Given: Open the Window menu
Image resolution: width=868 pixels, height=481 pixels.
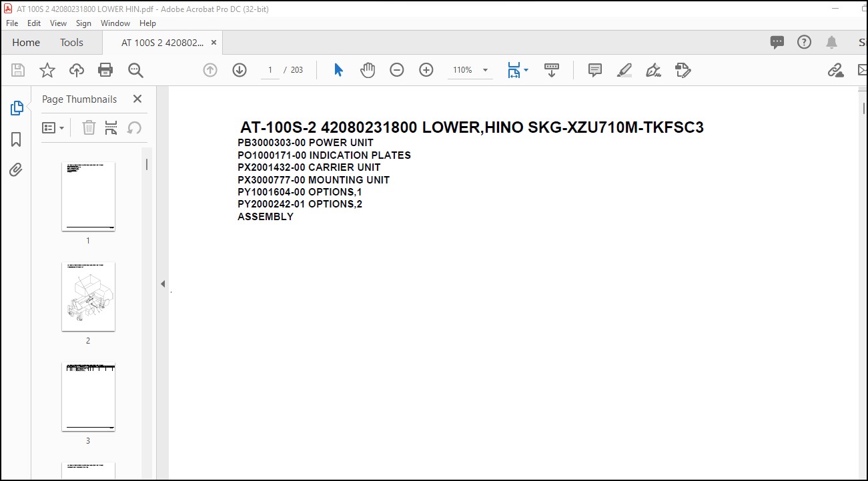Looking at the screenshot, I should pos(115,23).
